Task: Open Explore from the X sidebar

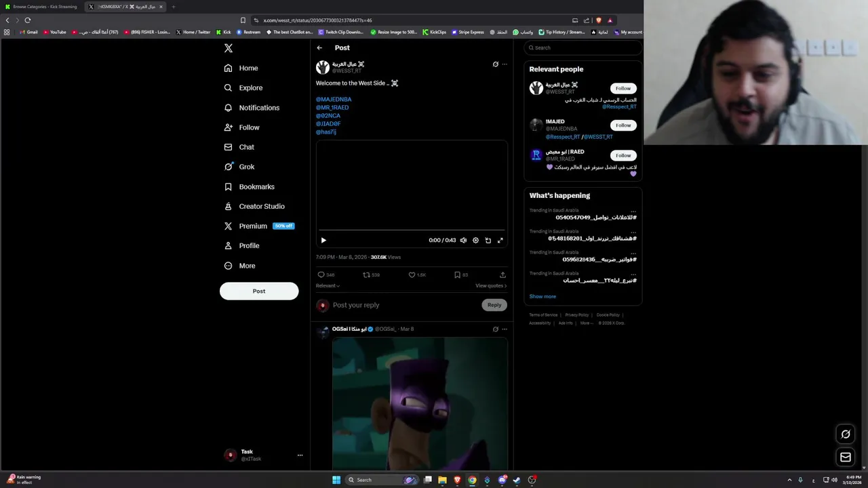Action: (243, 87)
